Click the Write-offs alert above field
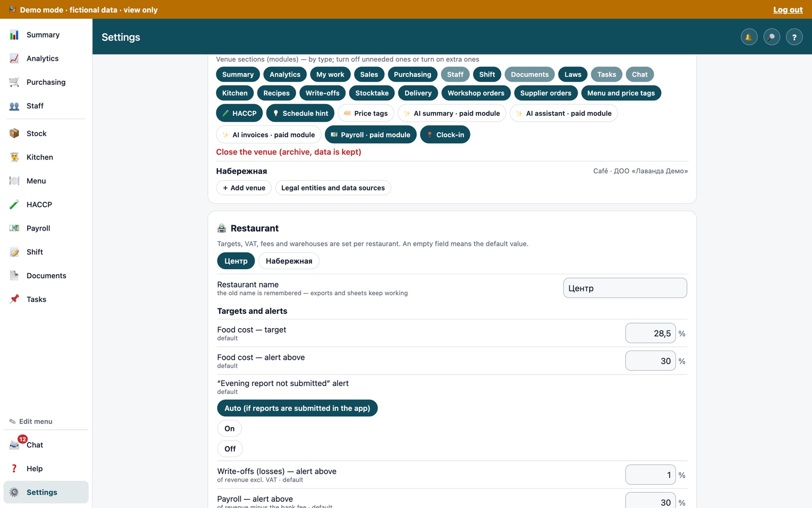Screen dimensions: 812x508 click(651, 475)
